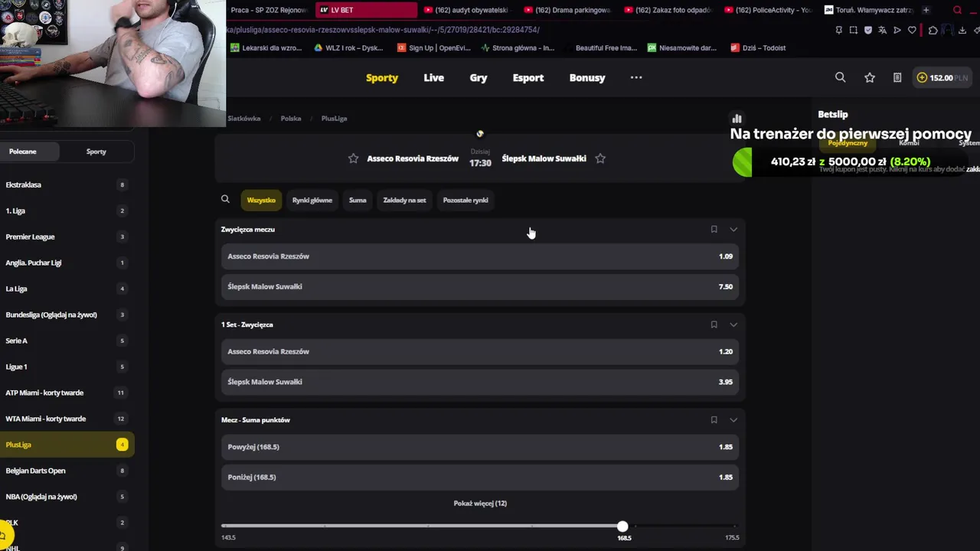Open Dziś – Todoist bookmark

click(x=759, y=47)
